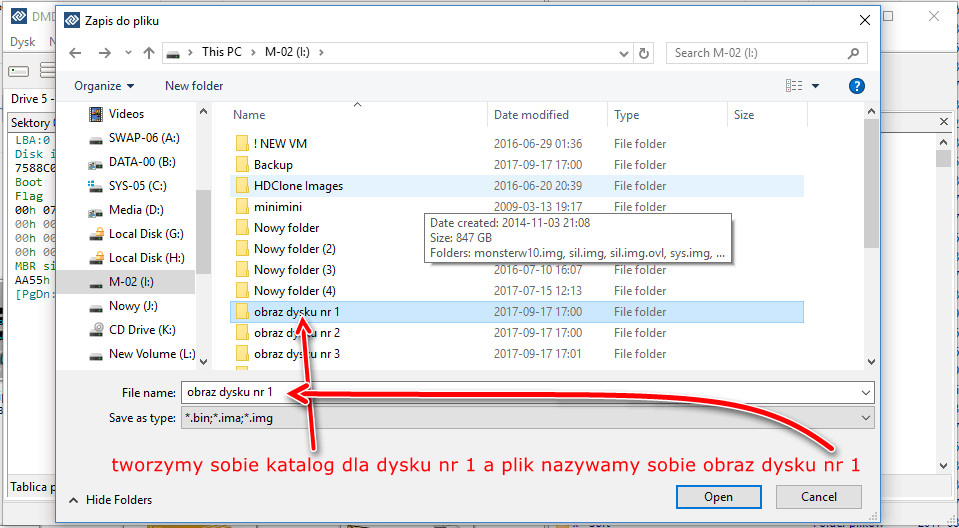Click the Back navigation arrow

point(75,52)
